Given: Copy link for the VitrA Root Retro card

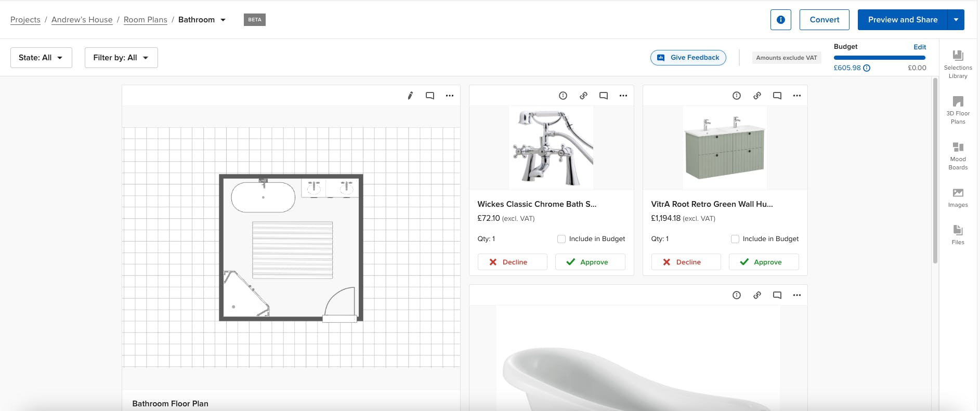Looking at the screenshot, I should click(x=757, y=96).
